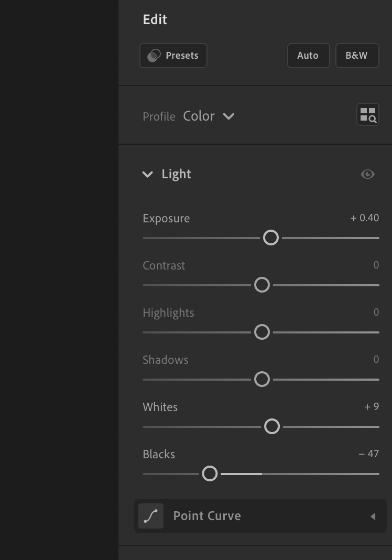
Task: Click the Presets overlapping circles icon
Action: (x=154, y=56)
